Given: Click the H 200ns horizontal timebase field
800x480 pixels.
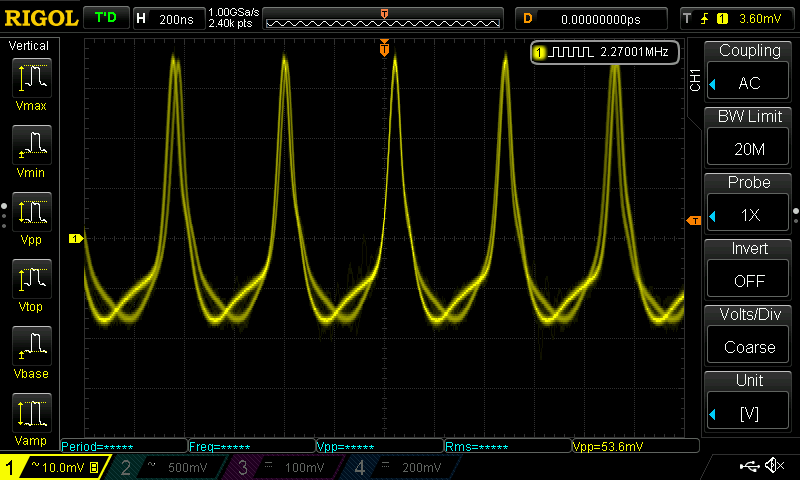Looking at the screenshot, I should (169, 19).
